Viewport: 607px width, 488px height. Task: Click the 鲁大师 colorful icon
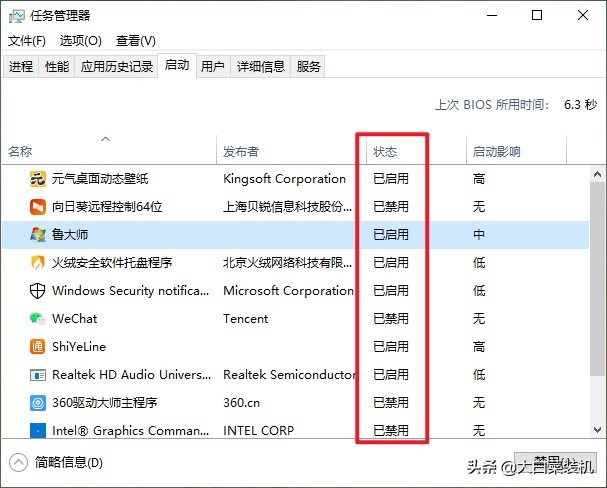(38, 235)
